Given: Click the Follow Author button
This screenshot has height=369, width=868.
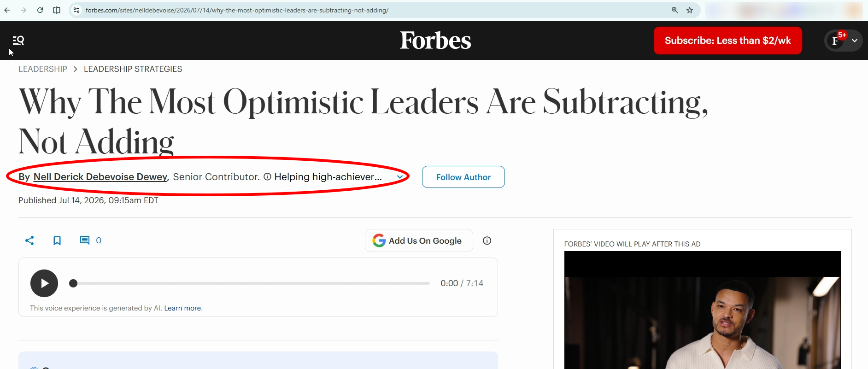Looking at the screenshot, I should (x=463, y=177).
